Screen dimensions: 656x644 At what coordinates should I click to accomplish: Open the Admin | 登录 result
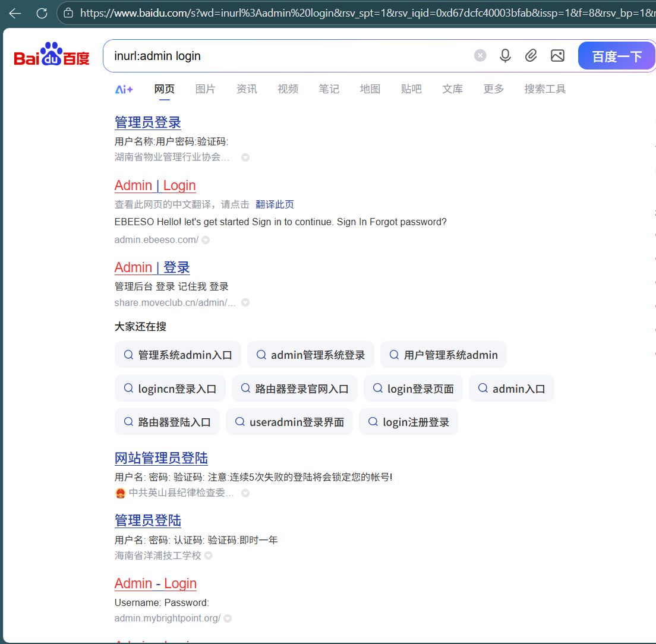pos(152,267)
